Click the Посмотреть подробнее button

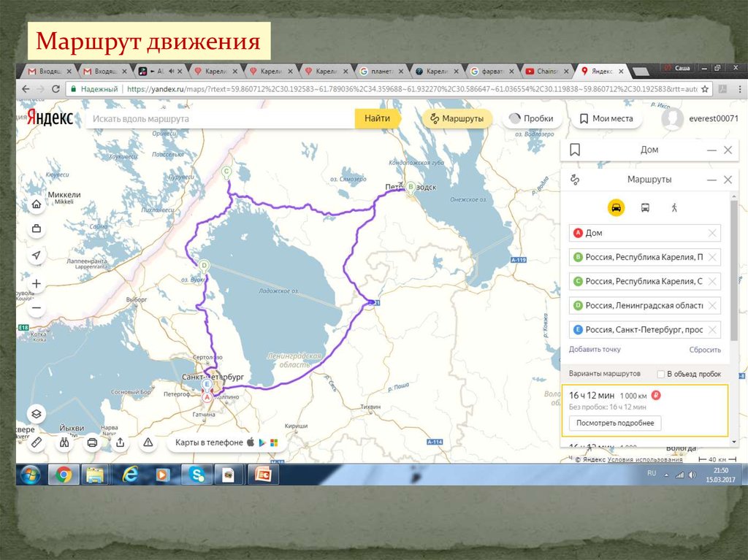click(x=614, y=423)
